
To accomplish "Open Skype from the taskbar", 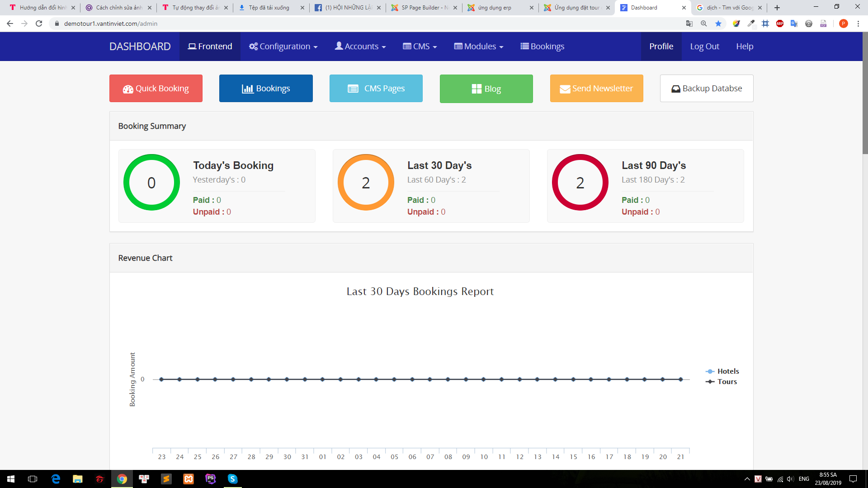I will (x=232, y=479).
